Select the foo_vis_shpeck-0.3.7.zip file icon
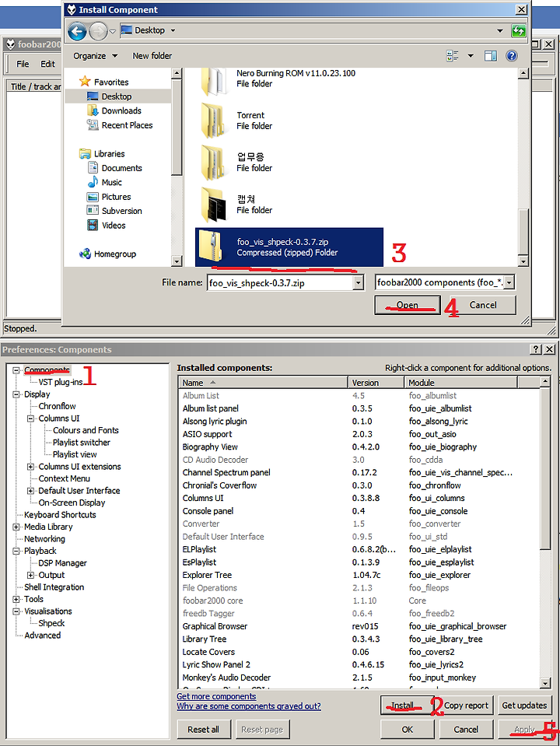This screenshot has height=746, width=560. 211,246
